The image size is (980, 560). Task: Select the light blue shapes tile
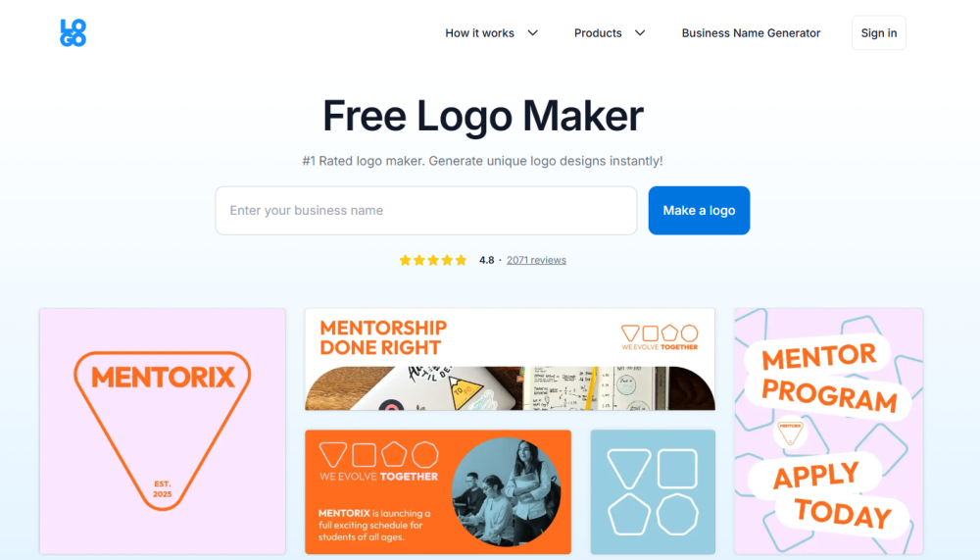653,491
